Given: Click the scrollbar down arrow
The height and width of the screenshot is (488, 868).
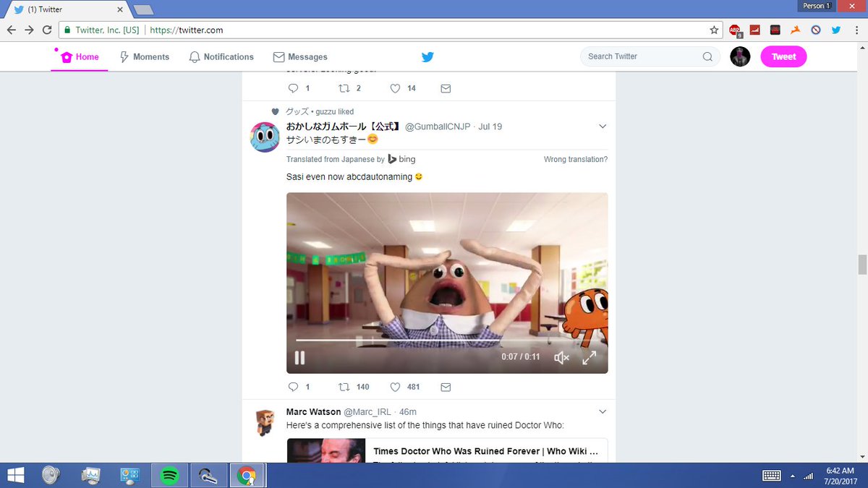Looking at the screenshot, I should click(x=862, y=457).
